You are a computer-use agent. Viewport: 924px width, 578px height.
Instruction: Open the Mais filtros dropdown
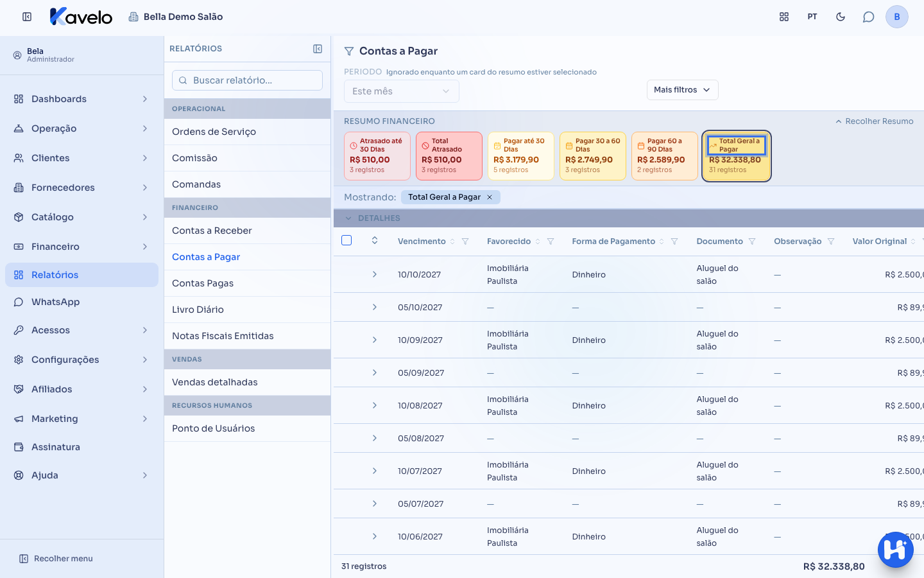click(682, 90)
